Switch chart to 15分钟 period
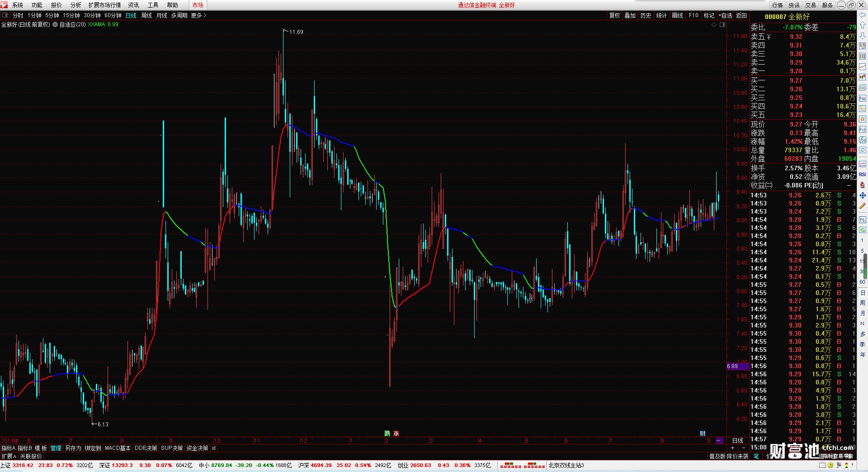The height and width of the screenshot is (472, 868). coord(71,15)
